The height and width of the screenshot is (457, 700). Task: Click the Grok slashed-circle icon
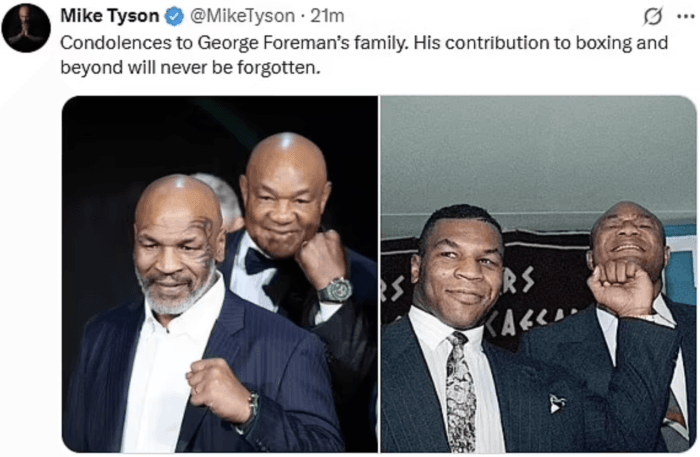pyautogui.click(x=653, y=17)
